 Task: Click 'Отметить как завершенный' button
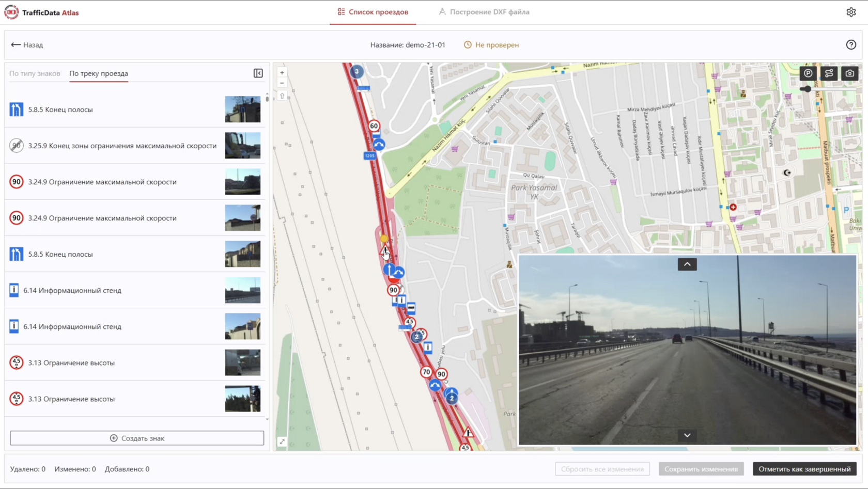pyautogui.click(x=804, y=469)
